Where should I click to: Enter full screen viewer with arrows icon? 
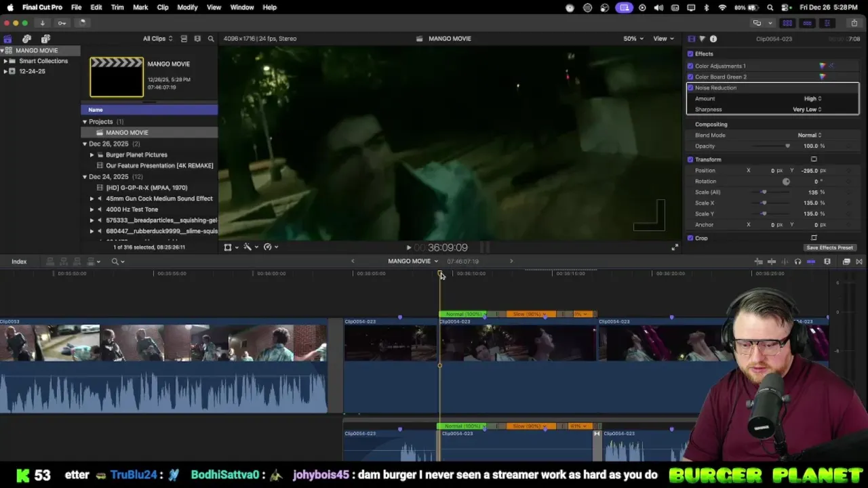pos(674,247)
